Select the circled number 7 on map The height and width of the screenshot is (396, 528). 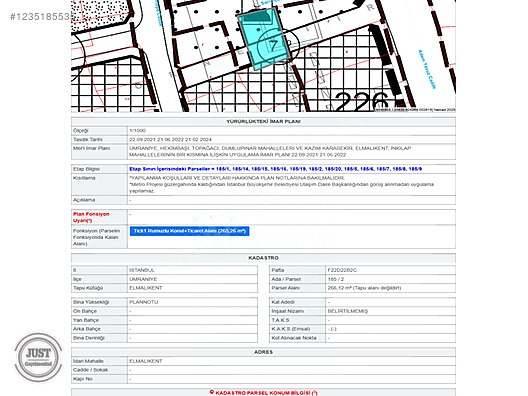pos(273,45)
